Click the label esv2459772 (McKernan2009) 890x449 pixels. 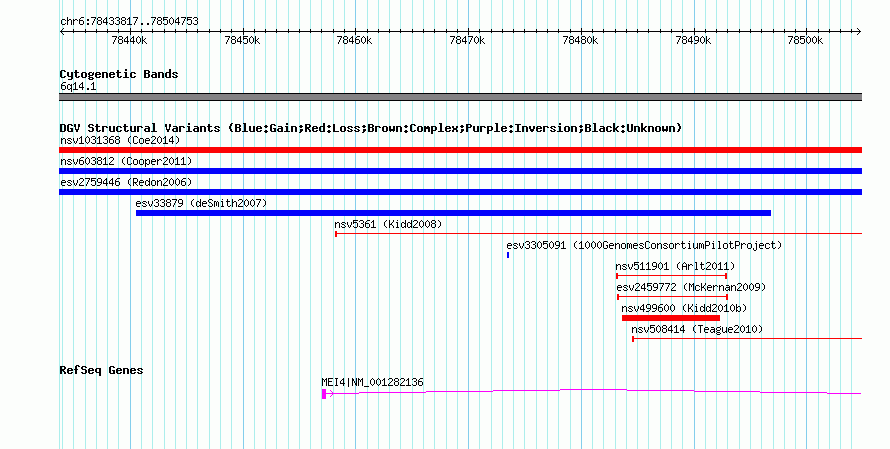click(691, 287)
